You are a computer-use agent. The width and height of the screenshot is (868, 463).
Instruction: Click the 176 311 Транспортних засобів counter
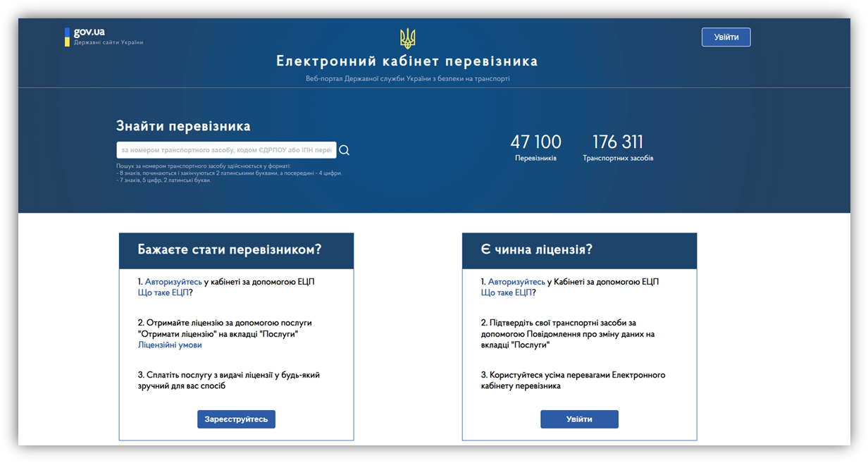coord(618,147)
